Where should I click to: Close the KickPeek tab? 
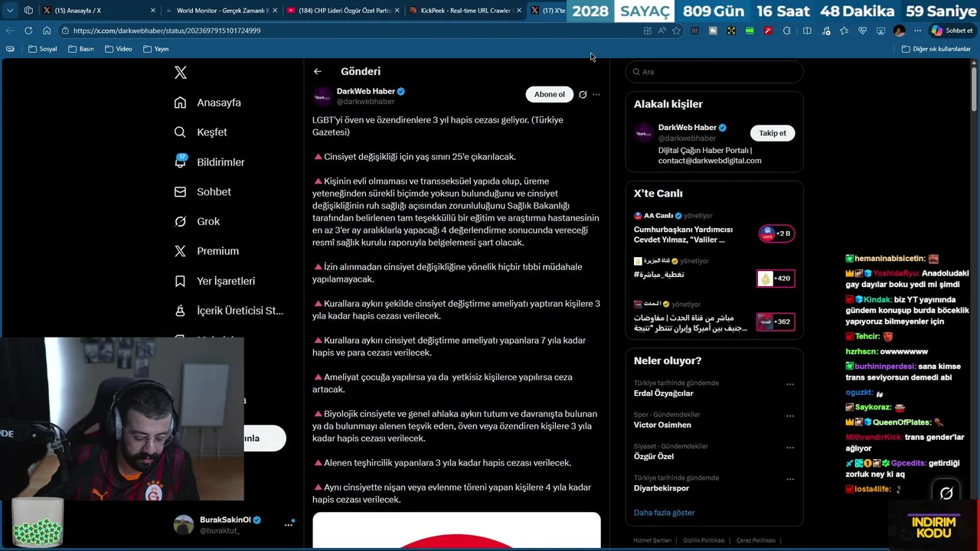[x=518, y=11]
